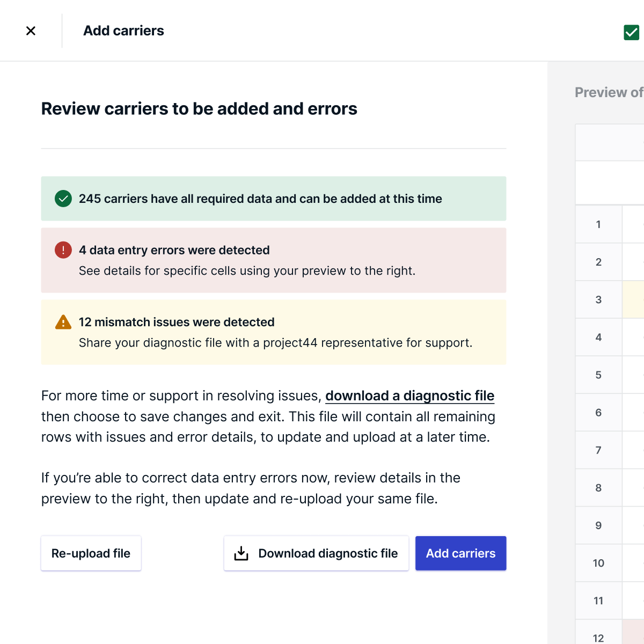644x644 pixels.
Task: Click the red data entry error icon
Action: pyautogui.click(x=63, y=250)
